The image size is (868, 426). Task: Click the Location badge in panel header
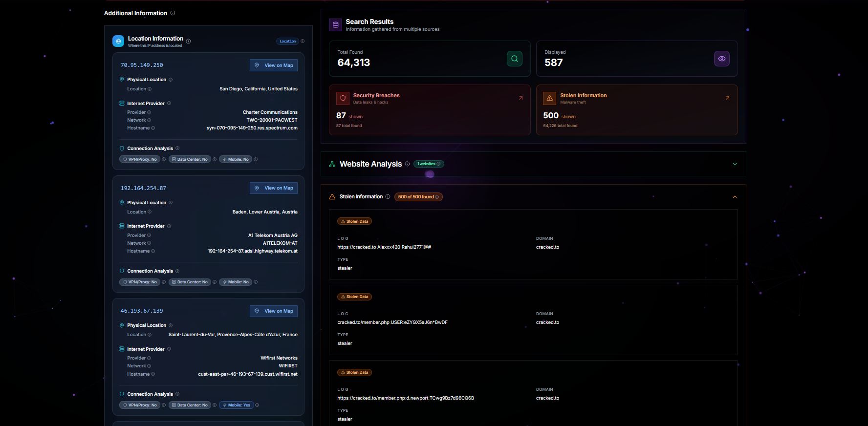(x=287, y=42)
